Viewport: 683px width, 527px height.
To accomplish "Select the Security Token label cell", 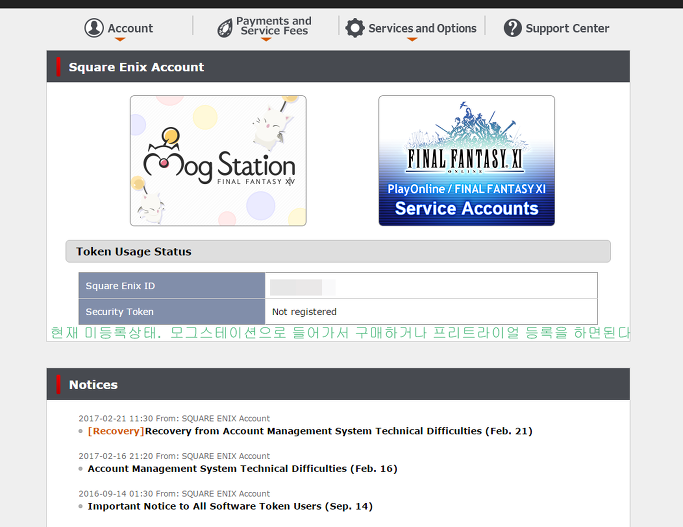I will (172, 312).
